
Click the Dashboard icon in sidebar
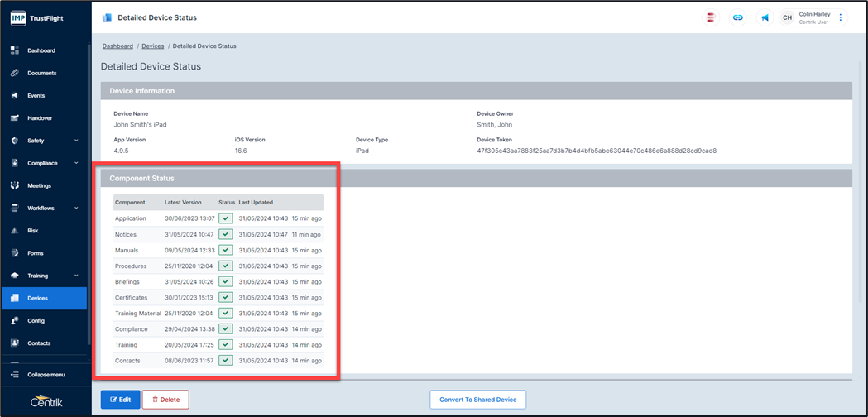point(15,50)
